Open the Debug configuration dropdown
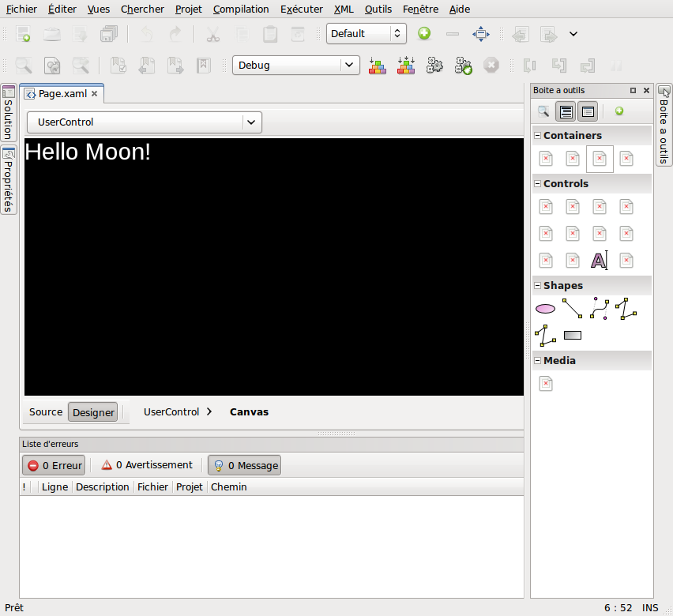 (x=295, y=66)
